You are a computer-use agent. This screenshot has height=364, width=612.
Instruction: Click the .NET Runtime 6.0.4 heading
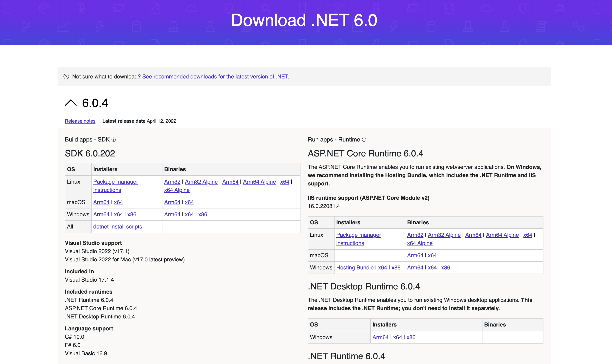click(346, 356)
